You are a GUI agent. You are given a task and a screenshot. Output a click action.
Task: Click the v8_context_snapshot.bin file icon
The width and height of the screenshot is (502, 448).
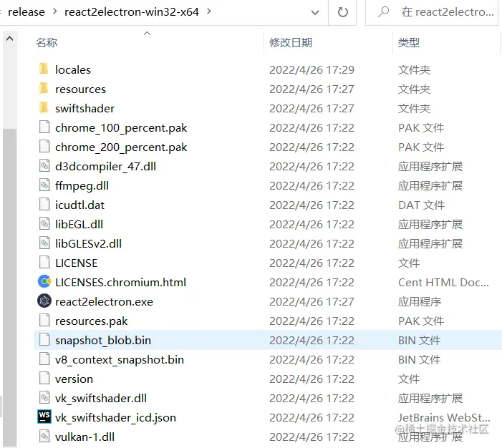44,359
